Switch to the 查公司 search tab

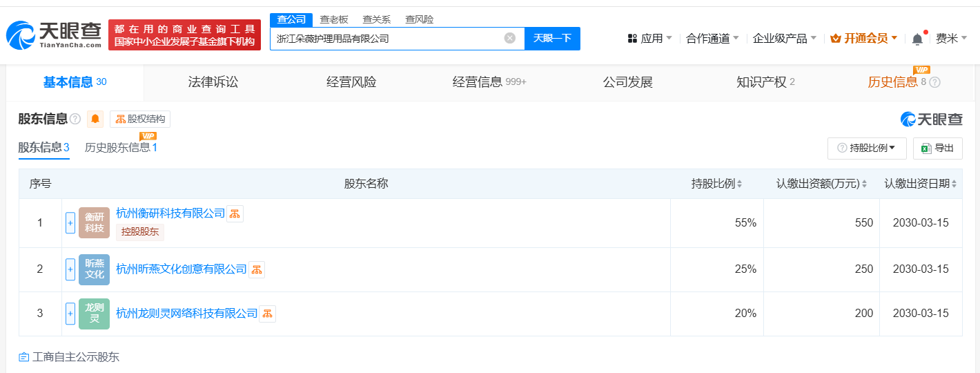click(291, 19)
